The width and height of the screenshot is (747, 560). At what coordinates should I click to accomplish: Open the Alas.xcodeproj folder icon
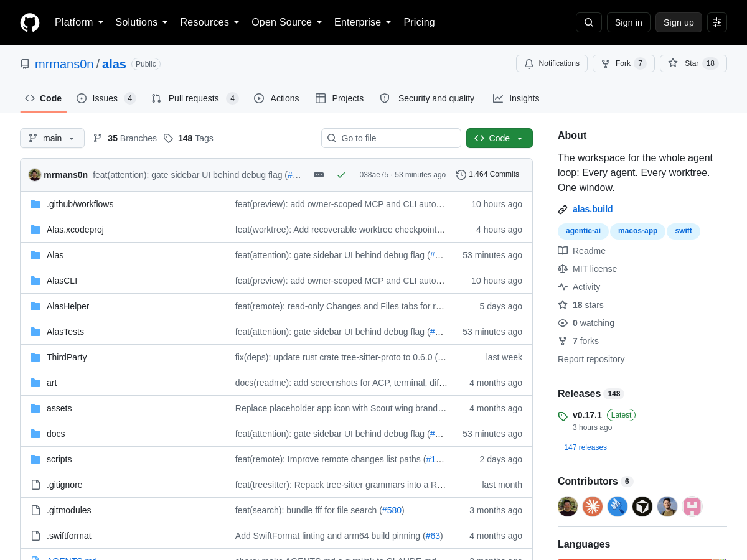click(35, 230)
